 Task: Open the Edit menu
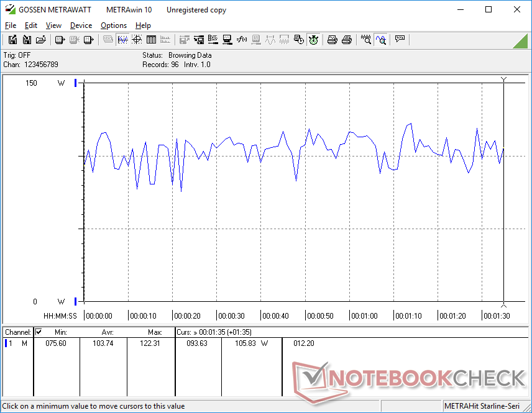pyautogui.click(x=31, y=25)
